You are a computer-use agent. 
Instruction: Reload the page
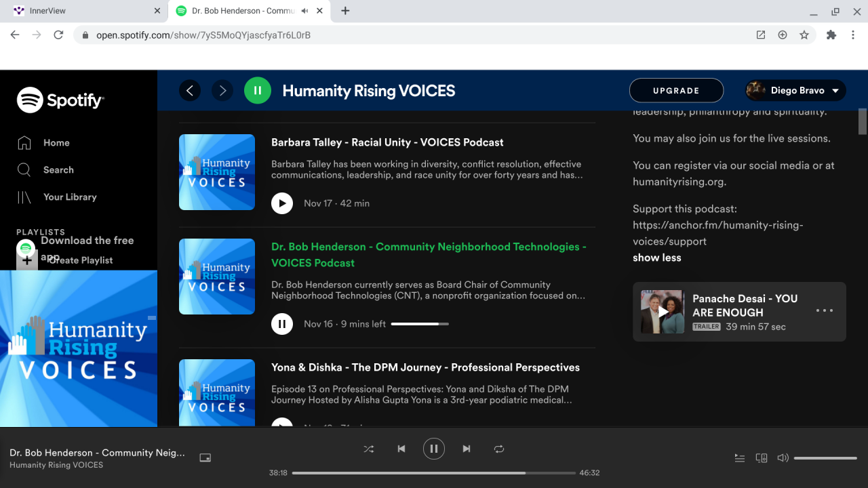point(58,35)
